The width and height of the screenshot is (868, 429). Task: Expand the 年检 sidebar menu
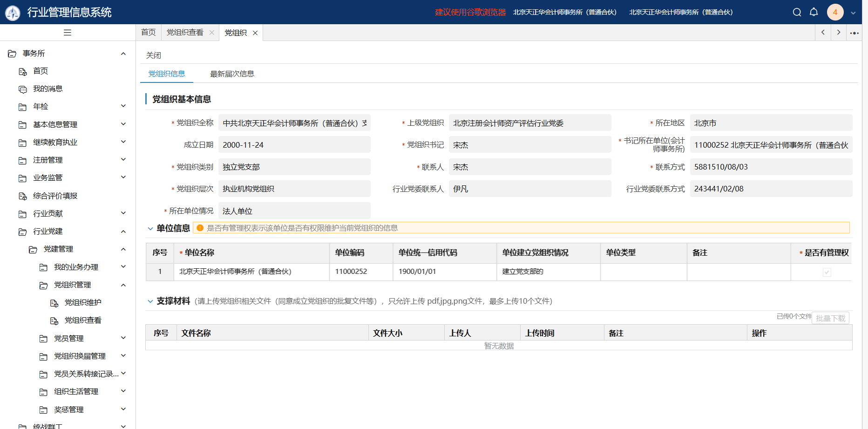123,106
